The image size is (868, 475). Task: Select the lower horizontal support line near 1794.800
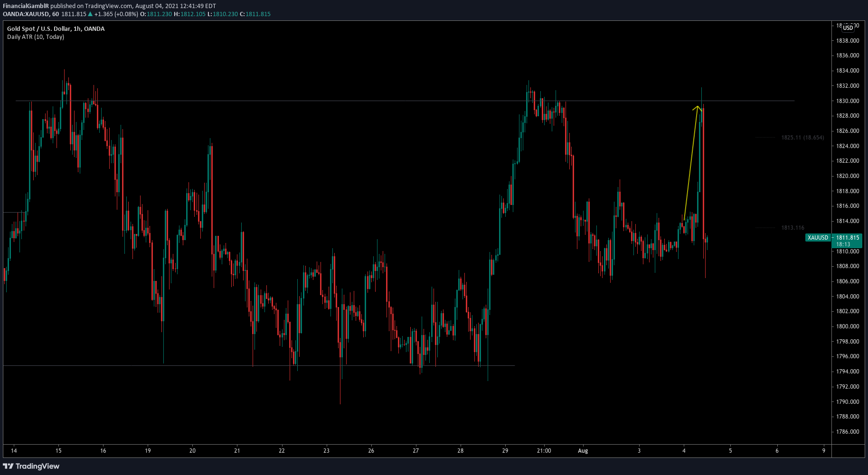click(259, 365)
